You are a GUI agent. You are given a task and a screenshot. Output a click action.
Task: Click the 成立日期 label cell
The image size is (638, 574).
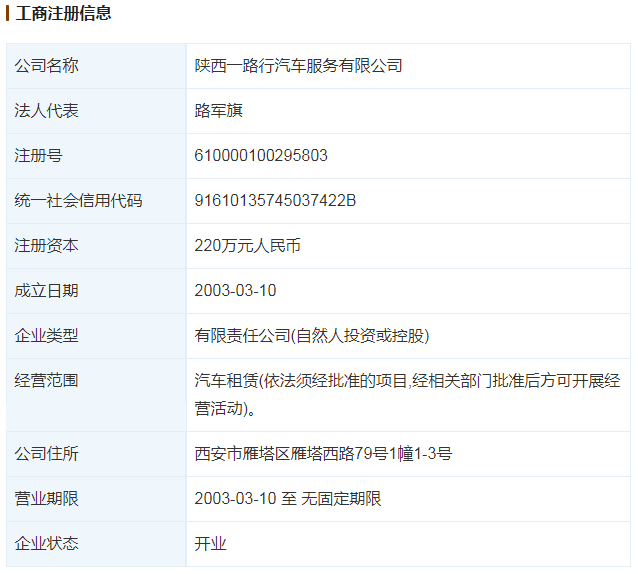point(46,291)
